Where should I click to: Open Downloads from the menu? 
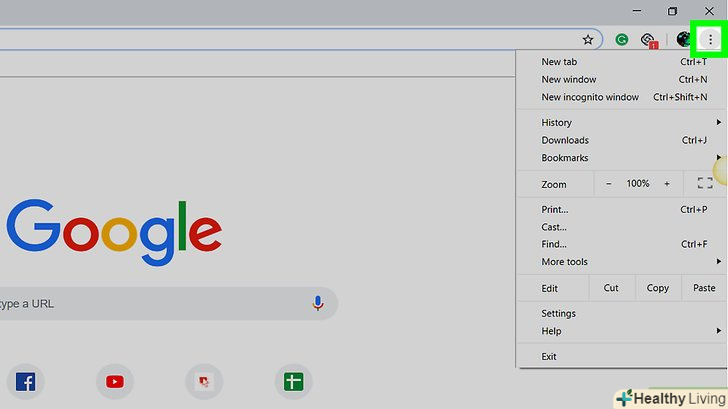622,140
